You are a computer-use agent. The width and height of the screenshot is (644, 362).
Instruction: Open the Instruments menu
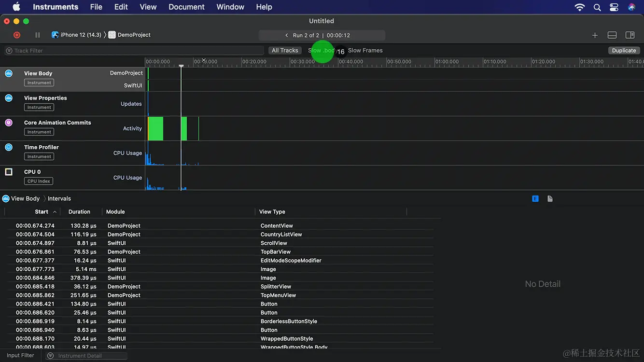click(56, 7)
